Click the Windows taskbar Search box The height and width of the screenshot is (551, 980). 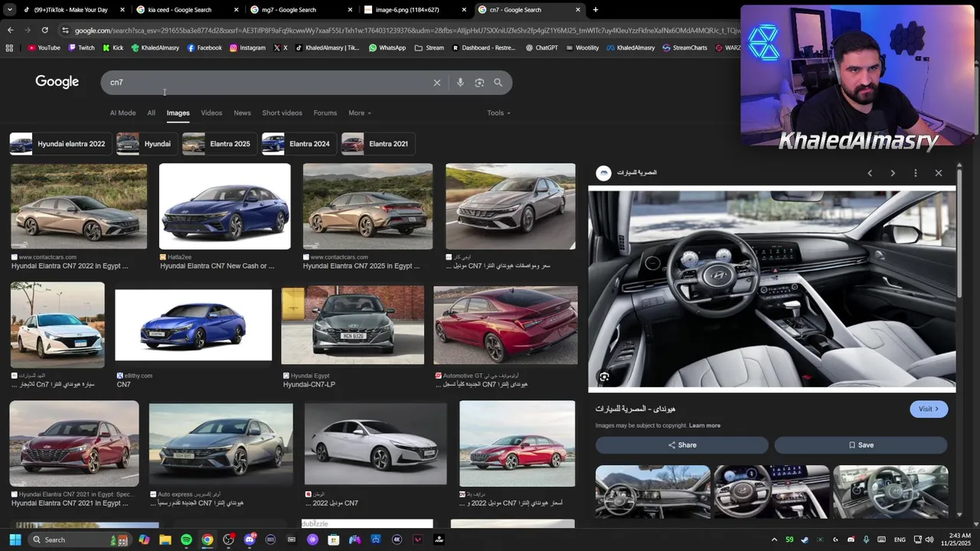click(80, 540)
